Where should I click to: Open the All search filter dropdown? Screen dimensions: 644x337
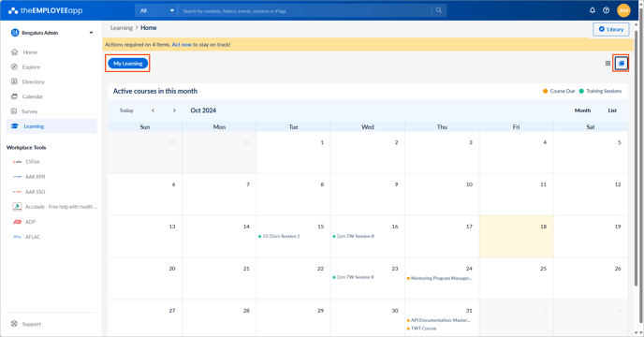[156, 10]
